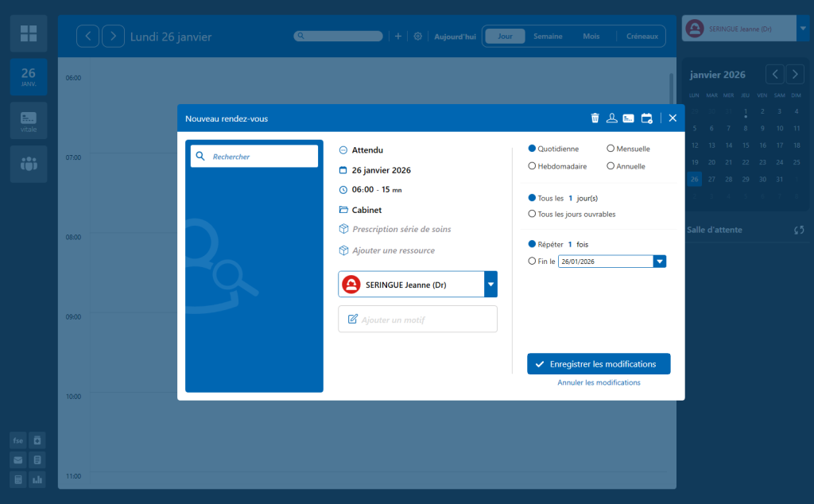Switch to the Semaine calendar view
The height and width of the screenshot is (504, 814).
[548, 37]
